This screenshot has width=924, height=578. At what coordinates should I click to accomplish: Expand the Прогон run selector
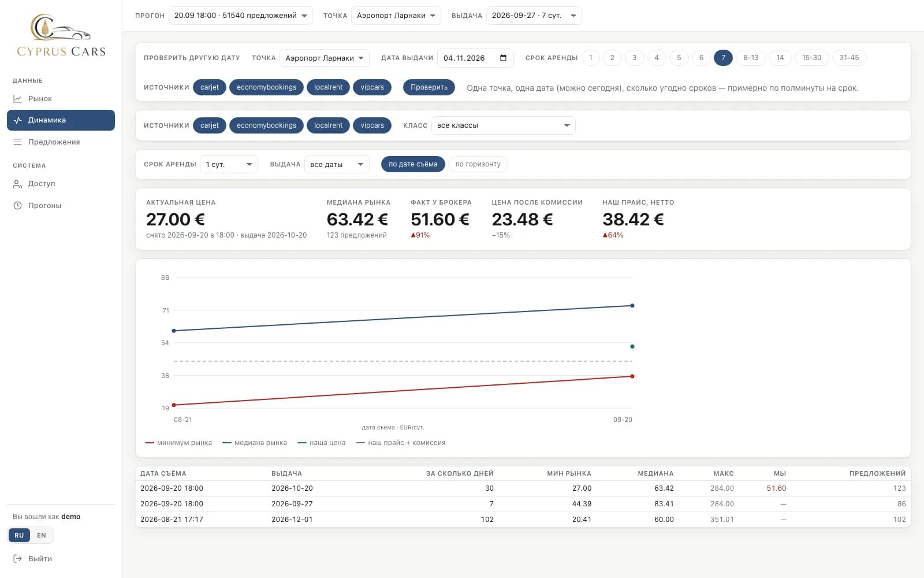pos(241,16)
